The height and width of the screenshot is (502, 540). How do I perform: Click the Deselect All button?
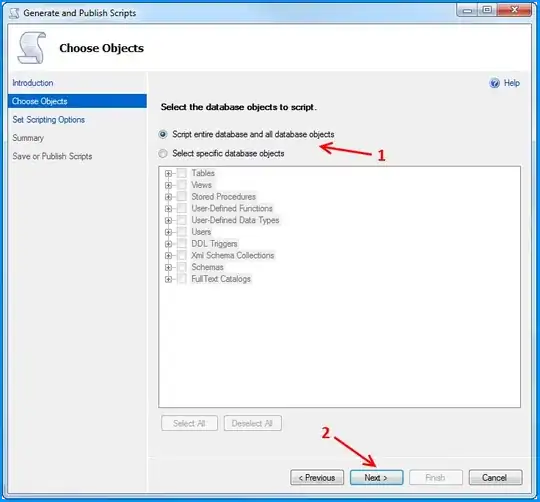(x=252, y=423)
